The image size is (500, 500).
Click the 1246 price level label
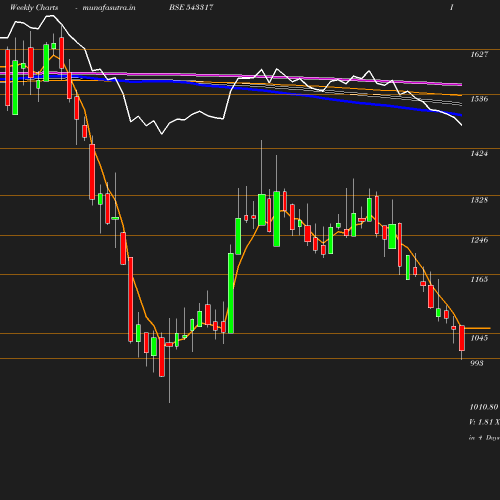click(479, 240)
